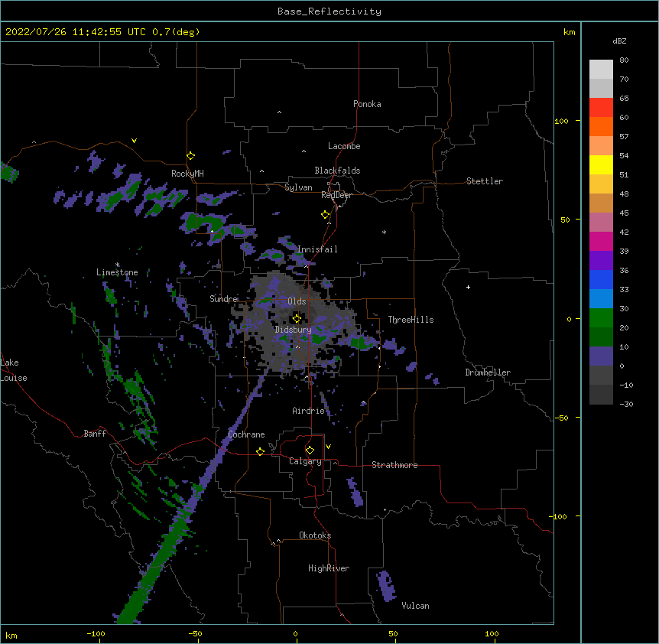
Task: Select the dark green 10-20 dBZ legend swatch
Action: point(601,337)
